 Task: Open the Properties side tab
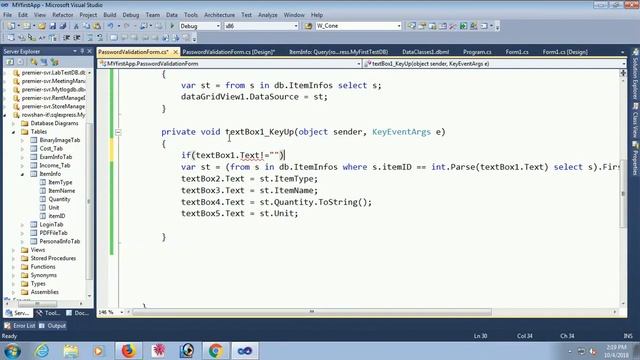coord(636,158)
